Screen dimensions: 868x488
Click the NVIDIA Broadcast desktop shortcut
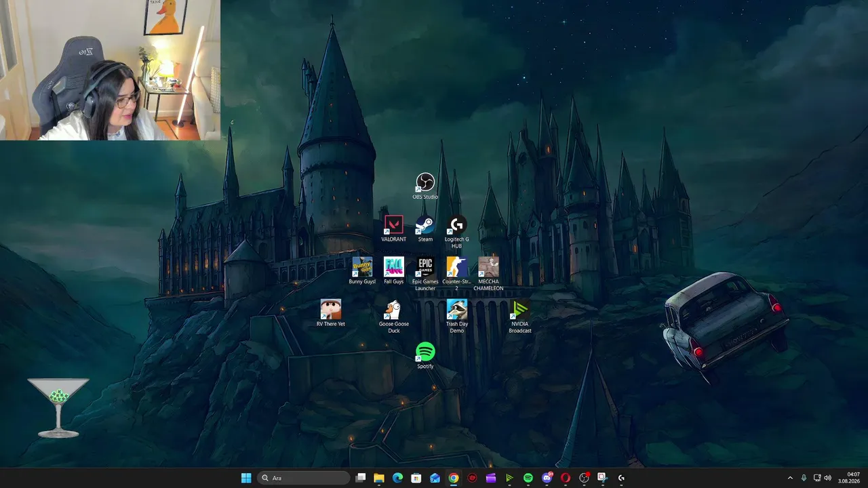[x=520, y=317]
